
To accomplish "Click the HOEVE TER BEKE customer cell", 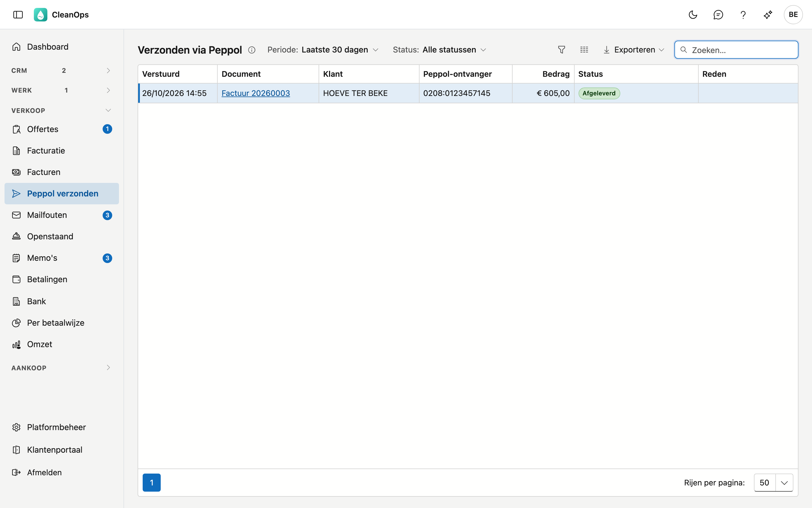I will click(x=369, y=93).
